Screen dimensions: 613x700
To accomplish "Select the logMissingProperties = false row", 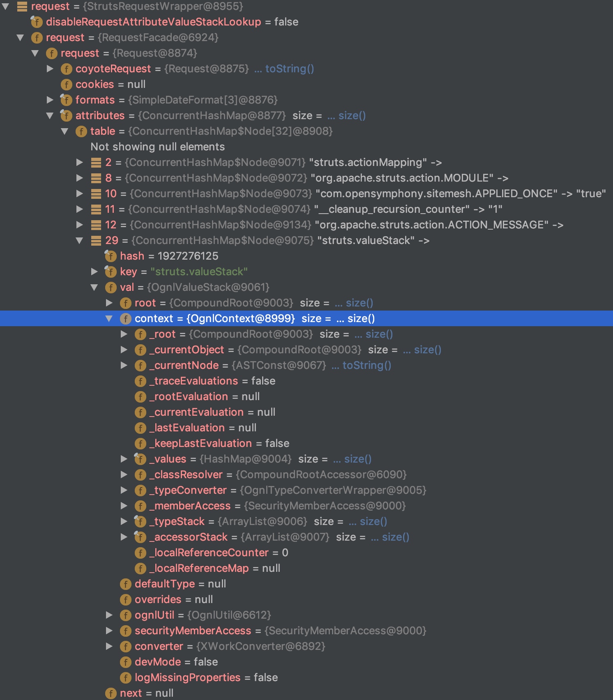I will tap(306, 678).
